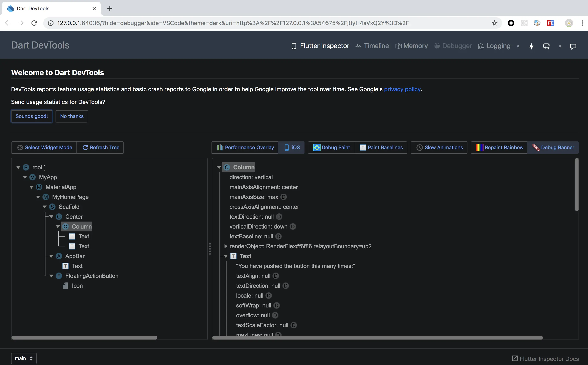
Task: Click the No thanks button
Action: pos(72,116)
